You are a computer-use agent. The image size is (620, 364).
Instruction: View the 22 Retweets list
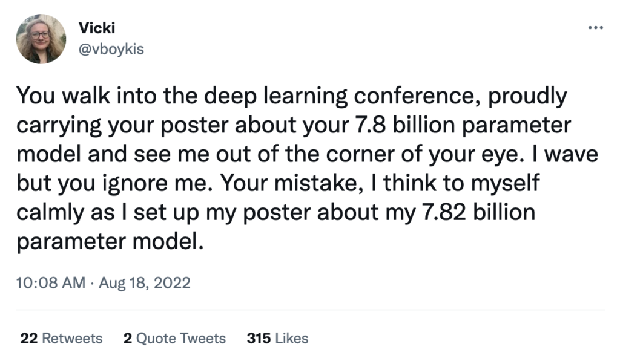coord(61,339)
